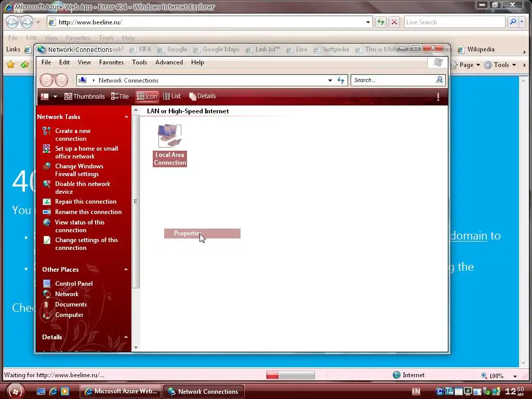Click Show Desktop quick launch icon
532x399 pixels.
click(x=41, y=391)
